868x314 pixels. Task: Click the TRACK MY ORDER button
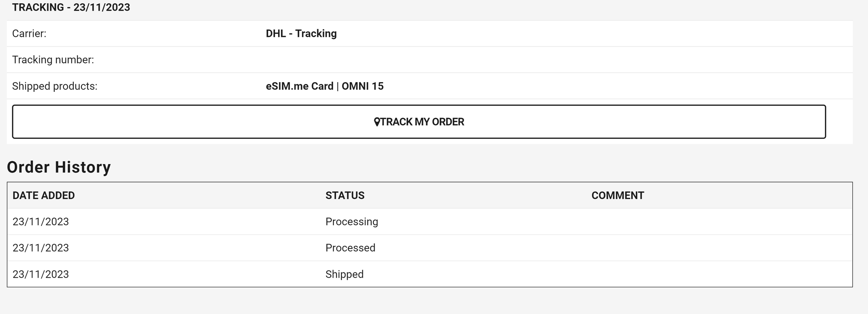pyautogui.click(x=419, y=121)
